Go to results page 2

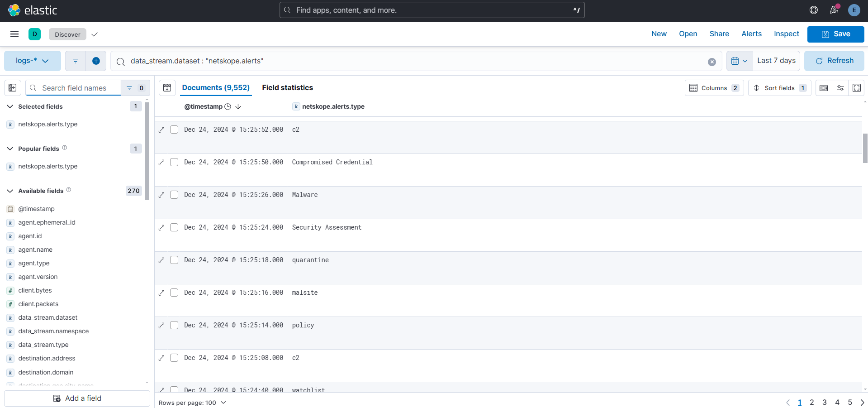point(812,403)
